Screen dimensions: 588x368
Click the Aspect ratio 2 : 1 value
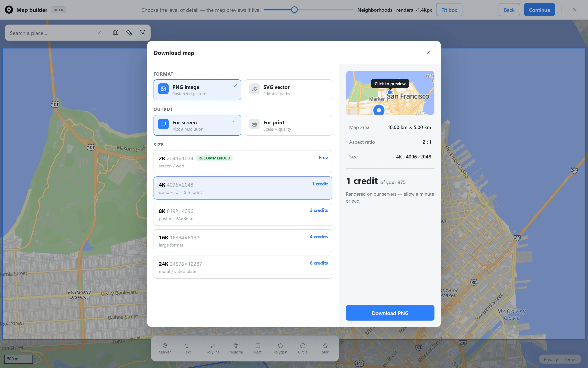(x=427, y=142)
